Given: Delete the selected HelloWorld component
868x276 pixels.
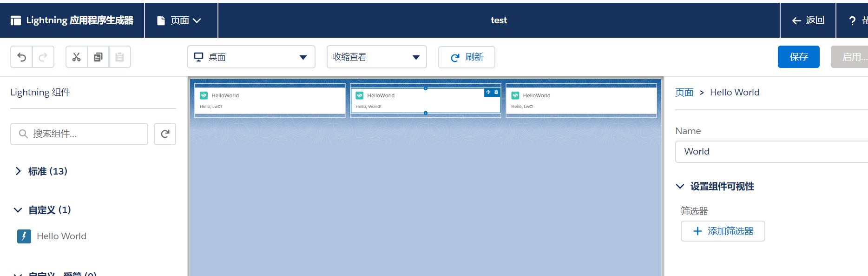Looking at the screenshot, I should (496, 92).
